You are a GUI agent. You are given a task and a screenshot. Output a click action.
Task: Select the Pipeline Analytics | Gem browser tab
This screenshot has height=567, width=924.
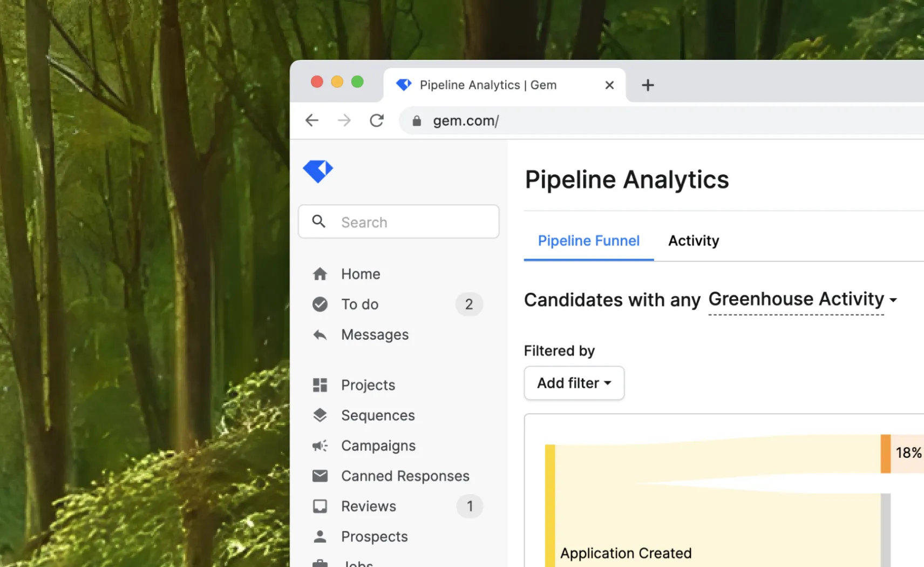point(505,85)
